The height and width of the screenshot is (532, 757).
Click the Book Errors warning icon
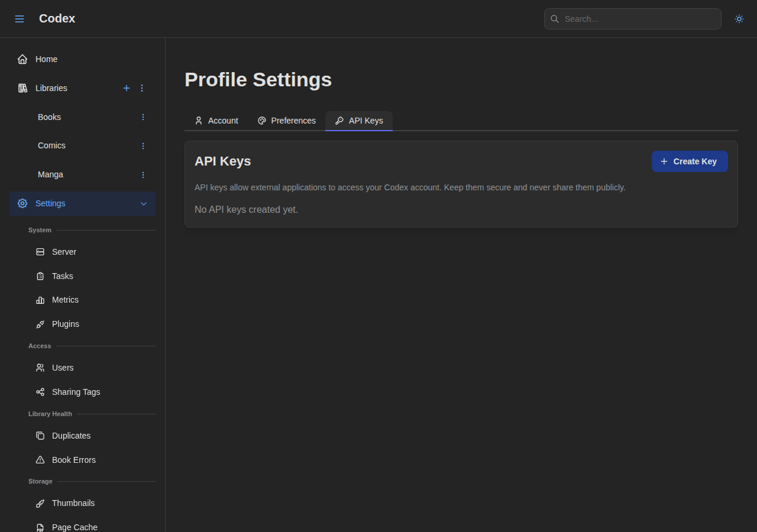40,460
